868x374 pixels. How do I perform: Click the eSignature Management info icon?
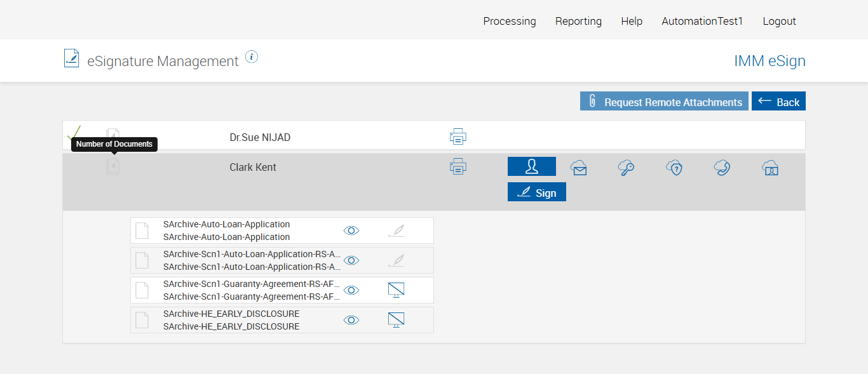pyautogui.click(x=252, y=57)
